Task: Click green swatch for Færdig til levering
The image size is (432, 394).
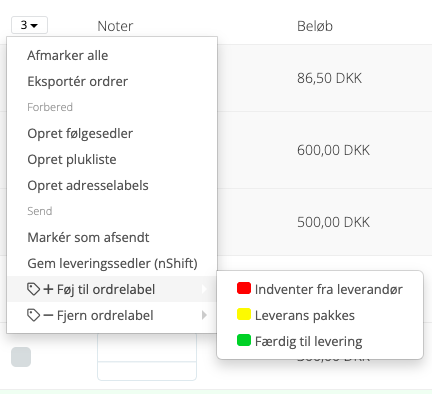Action: pos(244,340)
